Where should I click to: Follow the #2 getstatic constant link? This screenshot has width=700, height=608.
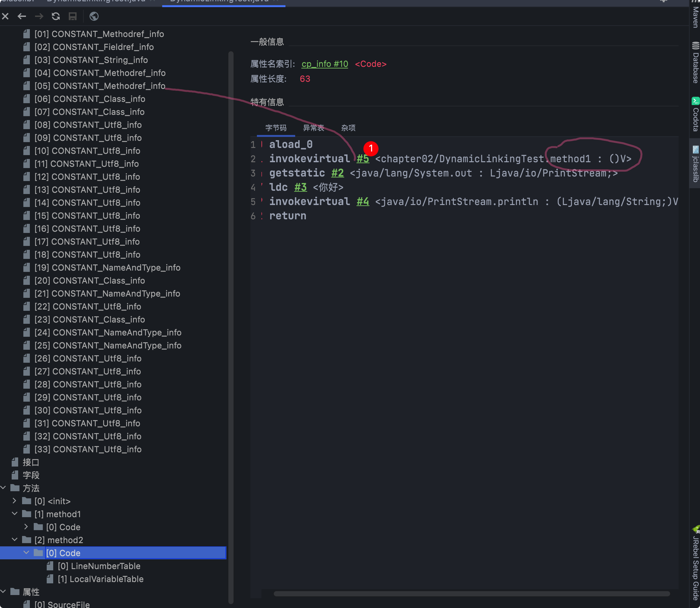coord(337,173)
